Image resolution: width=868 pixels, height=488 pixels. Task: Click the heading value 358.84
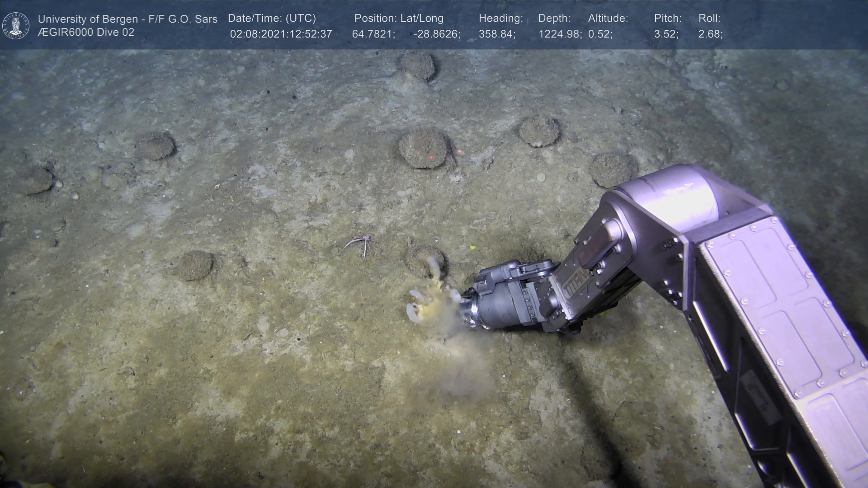(x=496, y=34)
